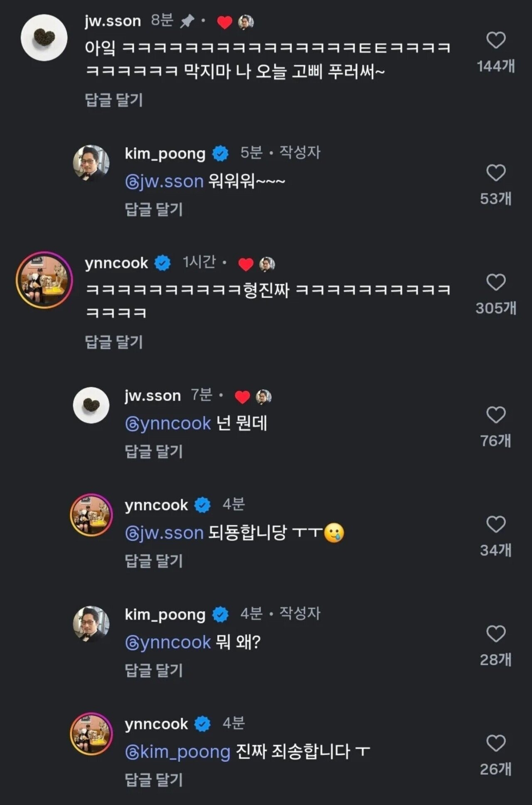
Task: Open the @kim_poong mention in ynncook's last reply
Action: pyautogui.click(x=177, y=752)
